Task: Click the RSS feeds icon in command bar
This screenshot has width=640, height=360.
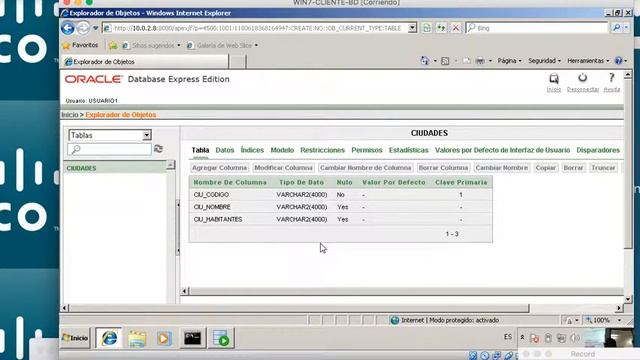Action: pyautogui.click(x=445, y=61)
